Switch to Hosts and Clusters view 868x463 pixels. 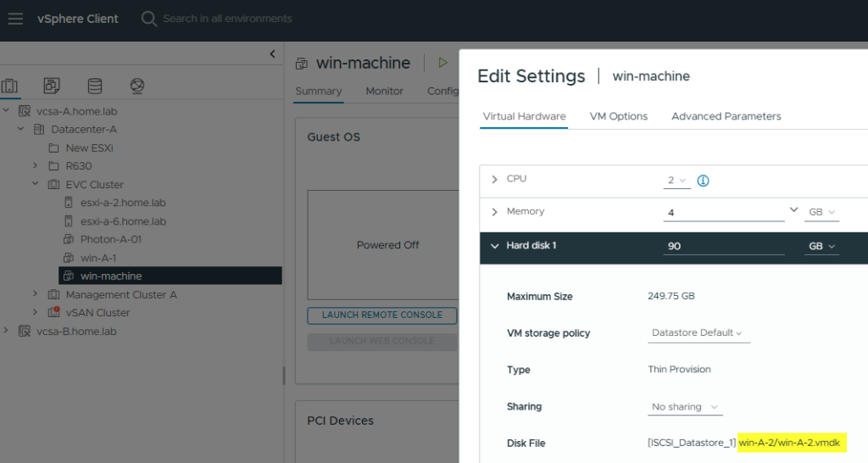(x=10, y=86)
